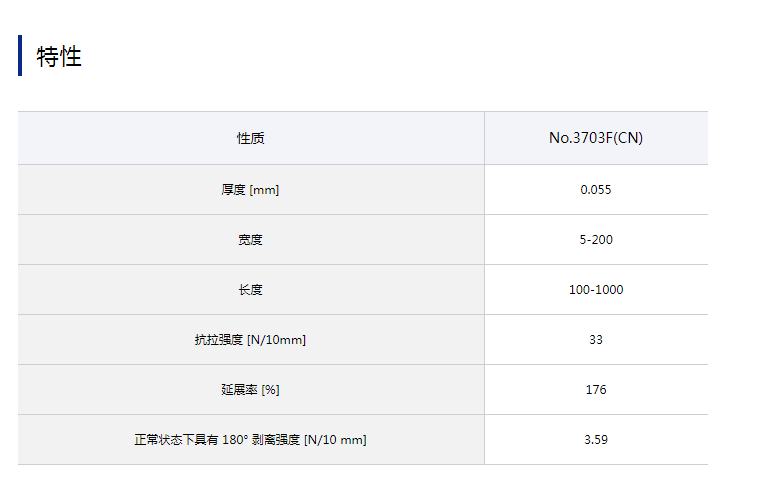Select the 长度 row label

click(250, 290)
